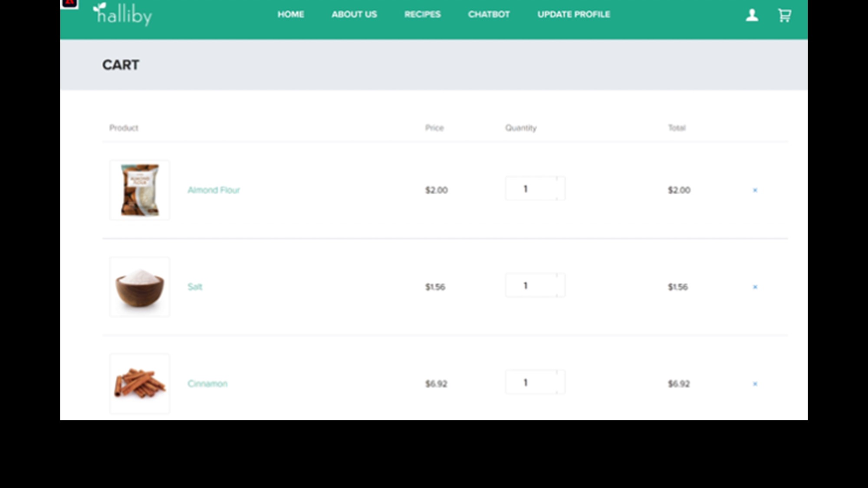Open the shopping cart icon
This screenshot has height=488, width=868.
784,15
